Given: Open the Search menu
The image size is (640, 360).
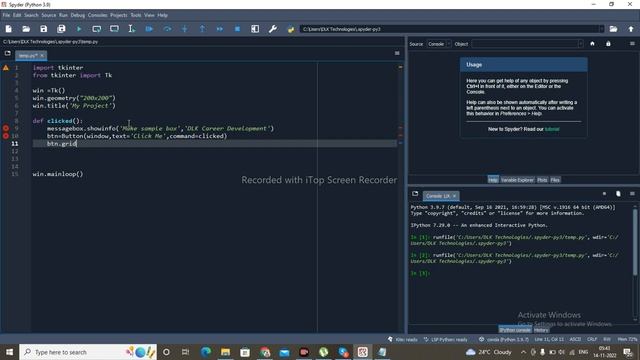Looking at the screenshot, I should point(31,15).
